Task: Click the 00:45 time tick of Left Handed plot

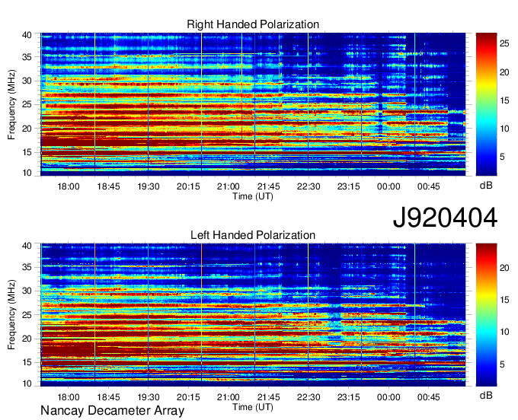Action: pyautogui.click(x=428, y=397)
